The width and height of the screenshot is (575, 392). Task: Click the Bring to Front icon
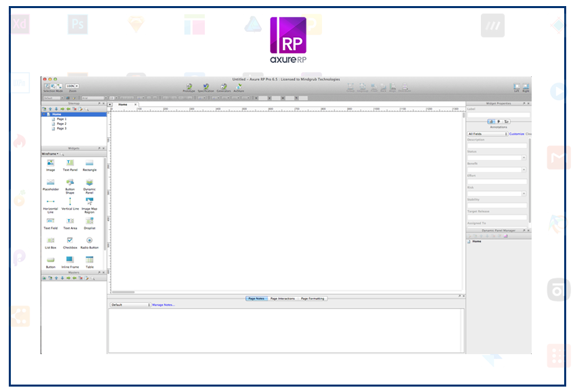tap(373, 88)
